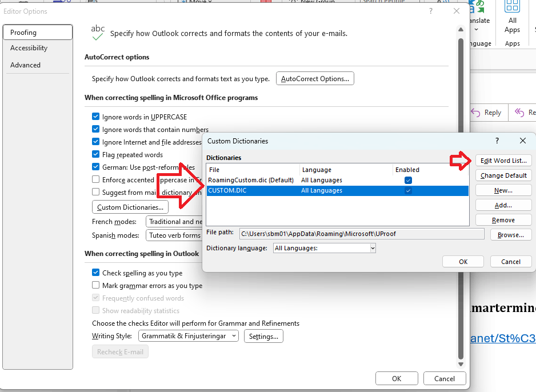The width and height of the screenshot is (536, 392).
Task: Click the File path text field
Action: pyautogui.click(x=362, y=234)
